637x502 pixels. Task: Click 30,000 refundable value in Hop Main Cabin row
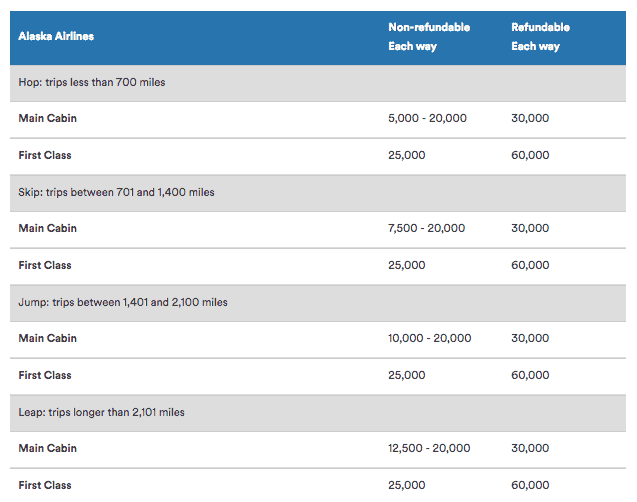530,118
